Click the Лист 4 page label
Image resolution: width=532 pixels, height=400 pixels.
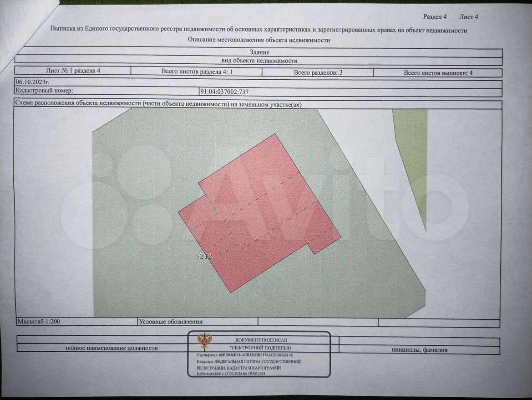click(468, 17)
